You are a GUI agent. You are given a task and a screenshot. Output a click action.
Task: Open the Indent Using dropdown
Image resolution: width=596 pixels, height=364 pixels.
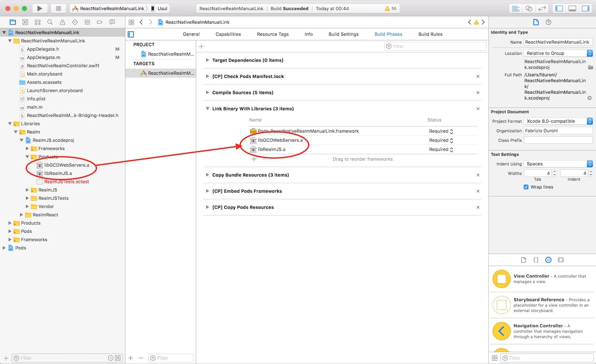(558, 164)
